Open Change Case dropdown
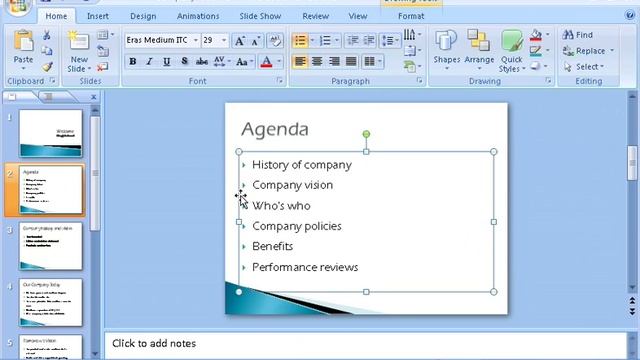The image size is (640, 360). tap(244, 62)
